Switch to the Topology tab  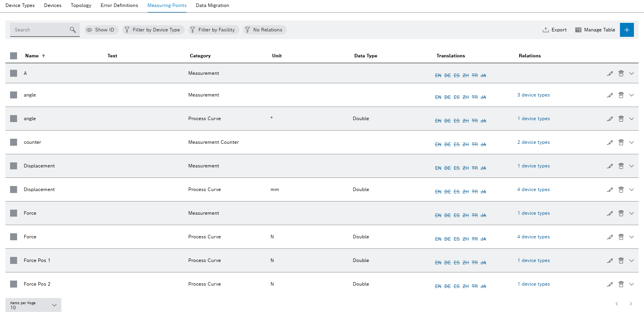click(x=81, y=5)
